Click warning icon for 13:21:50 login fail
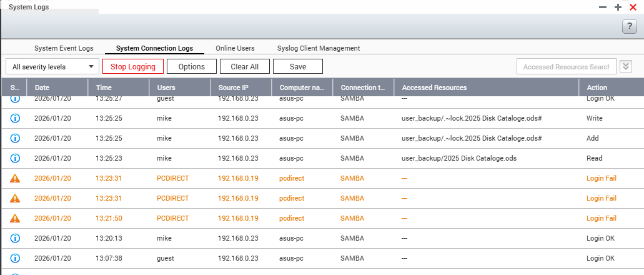Screen dimensions: 644x275 [x=16, y=218]
